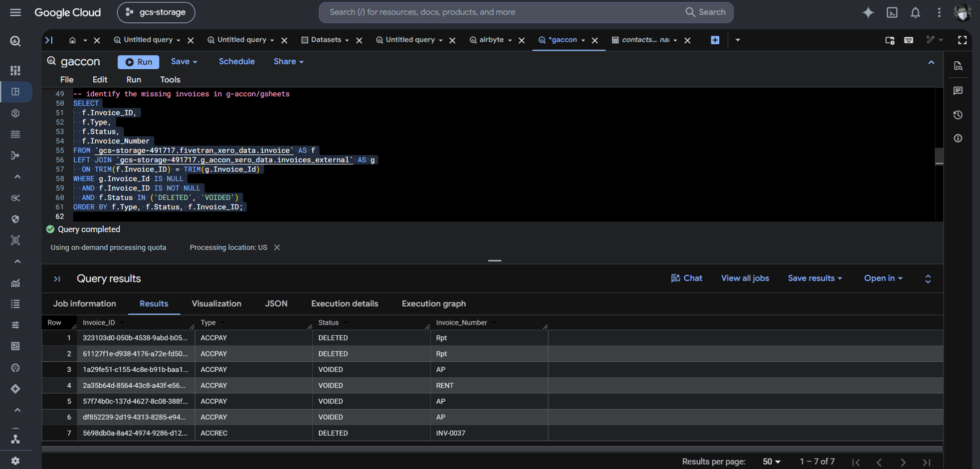Open the Save dropdown

[x=184, y=61]
